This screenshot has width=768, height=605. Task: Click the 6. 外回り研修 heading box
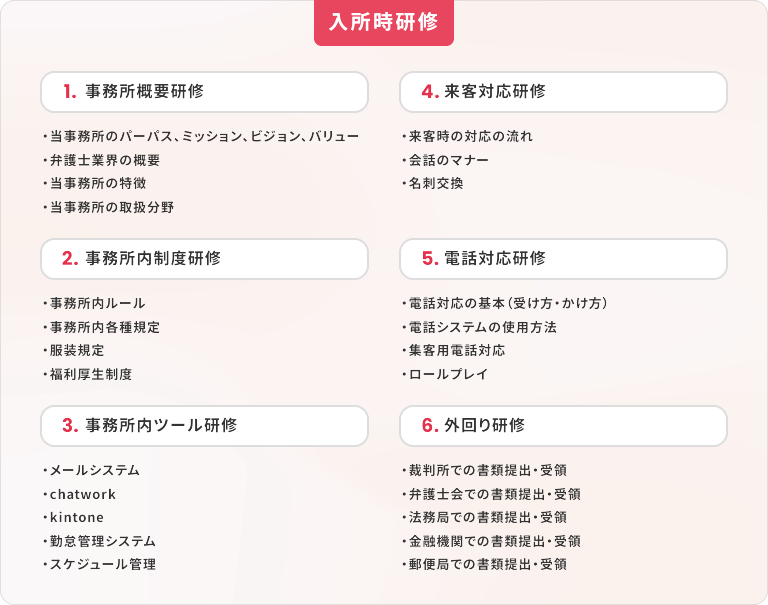(563, 426)
